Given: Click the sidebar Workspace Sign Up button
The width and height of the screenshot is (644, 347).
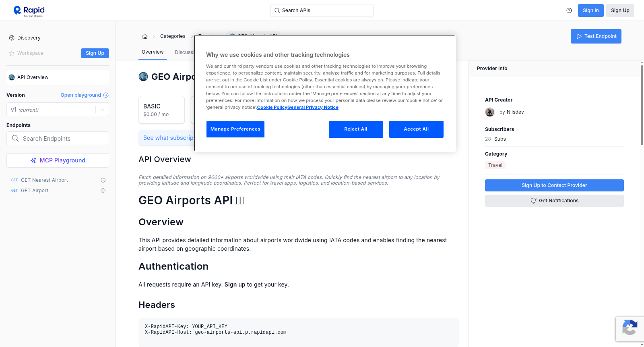Looking at the screenshot, I should pos(95,53).
